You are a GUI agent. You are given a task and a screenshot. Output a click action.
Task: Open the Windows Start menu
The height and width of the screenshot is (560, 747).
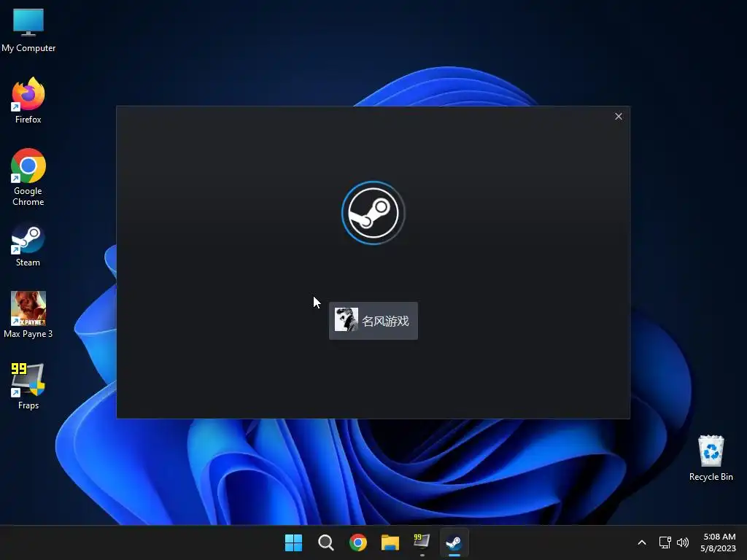coord(293,542)
